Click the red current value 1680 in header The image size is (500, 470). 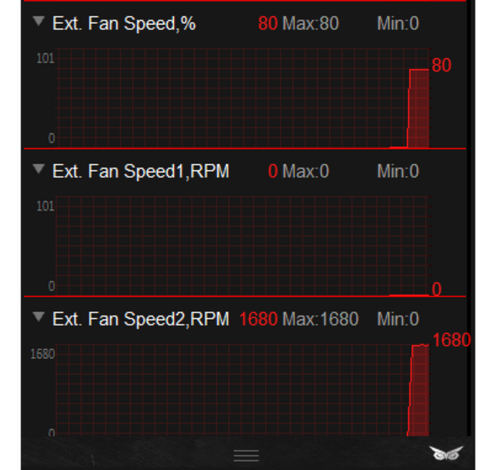click(259, 319)
